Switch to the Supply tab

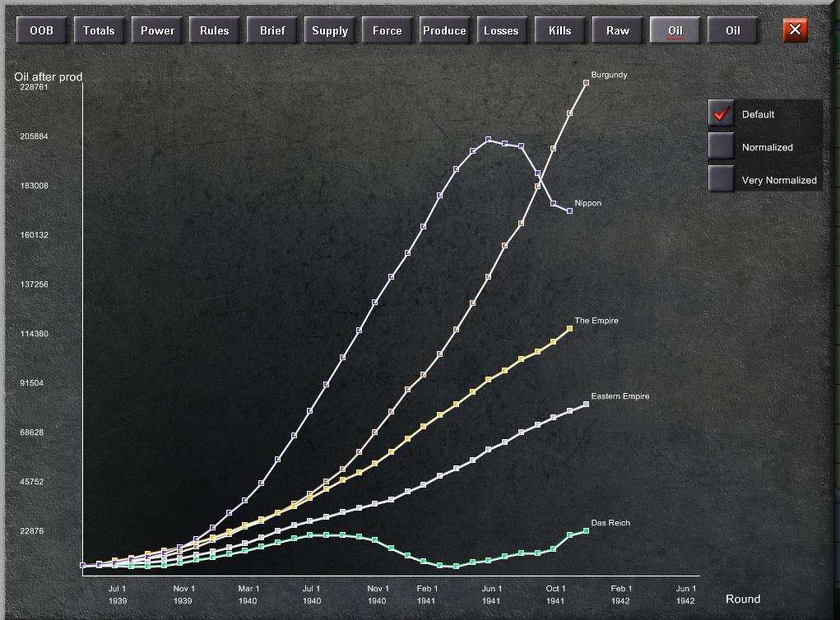329,30
